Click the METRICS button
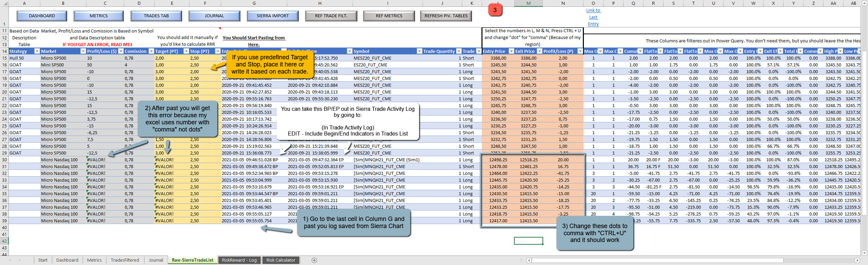The height and width of the screenshot is (265, 868). point(99,16)
